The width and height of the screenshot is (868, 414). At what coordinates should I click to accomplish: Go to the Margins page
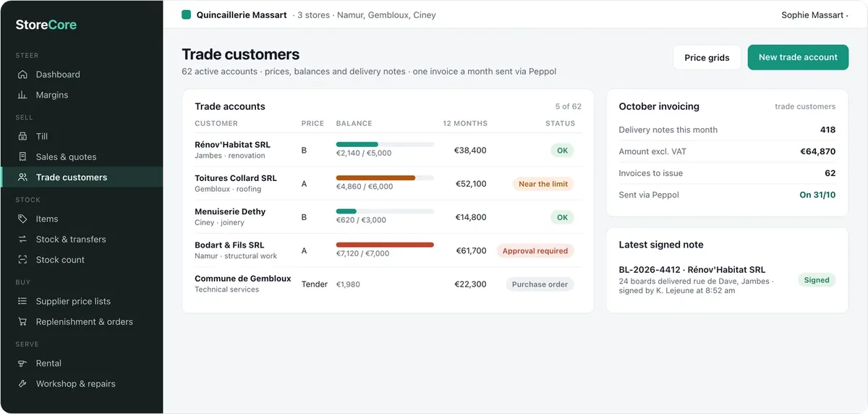click(81, 95)
